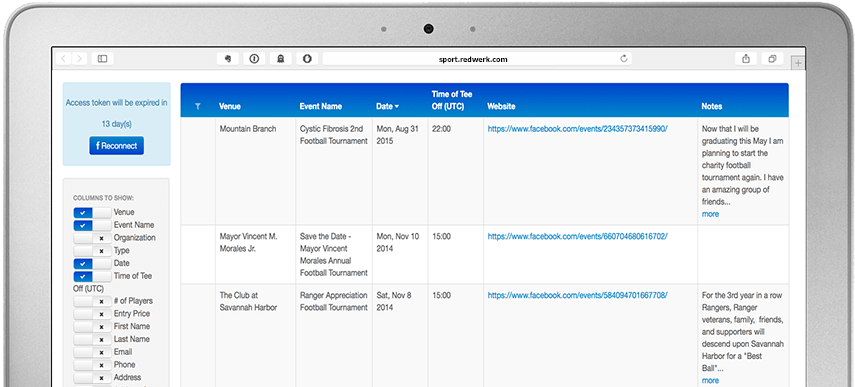Select the Mon, Nov 10 2014 date cell
The height and width of the screenshot is (387, 855).
click(x=400, y=254)
